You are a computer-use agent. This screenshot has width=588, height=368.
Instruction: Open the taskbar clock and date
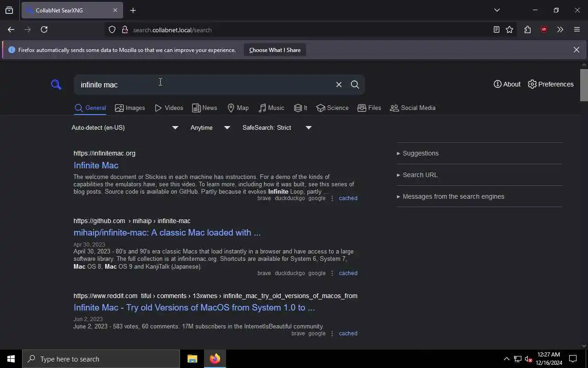click(x=548, y=359)
